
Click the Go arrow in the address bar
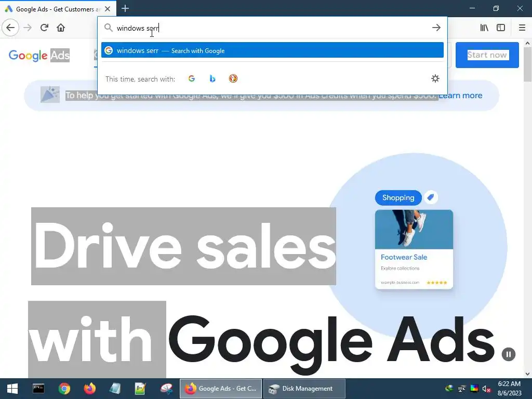(436, 28)
